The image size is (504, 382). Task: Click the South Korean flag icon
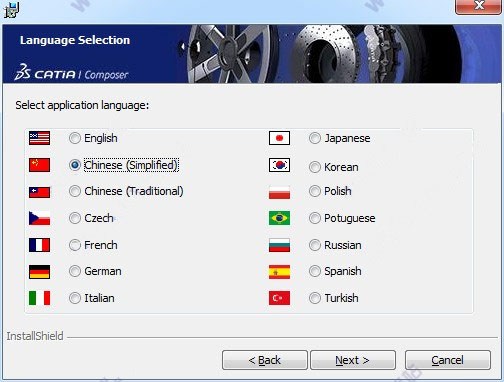(x=279, y=165)
